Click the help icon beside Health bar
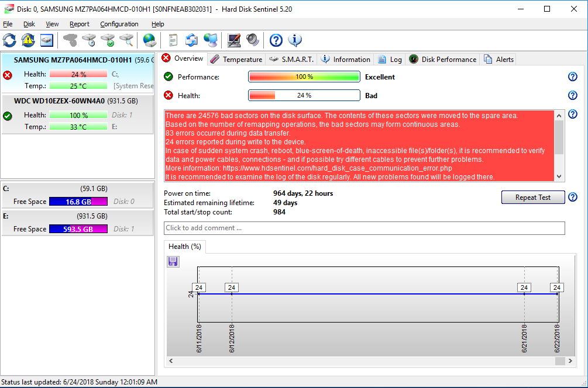The height and width of the screenshot is (388, 588). click(x=573, y=95)
